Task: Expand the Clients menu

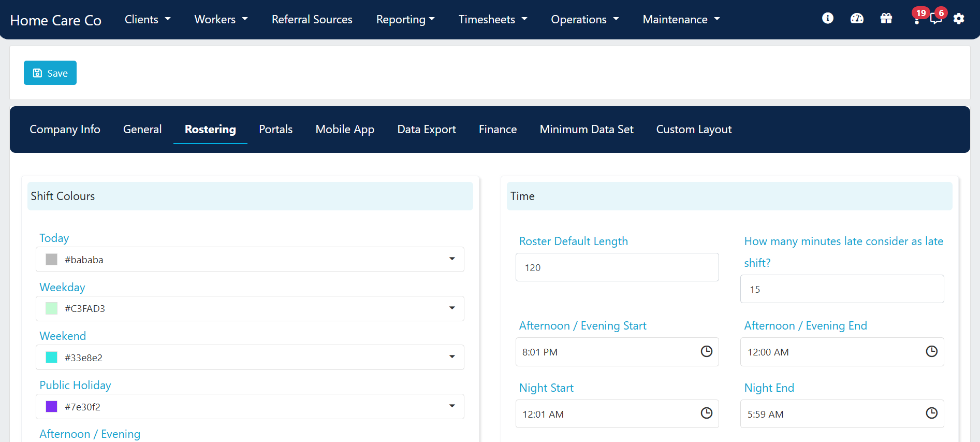Action: pyautogui.click(x=148, y=19)
